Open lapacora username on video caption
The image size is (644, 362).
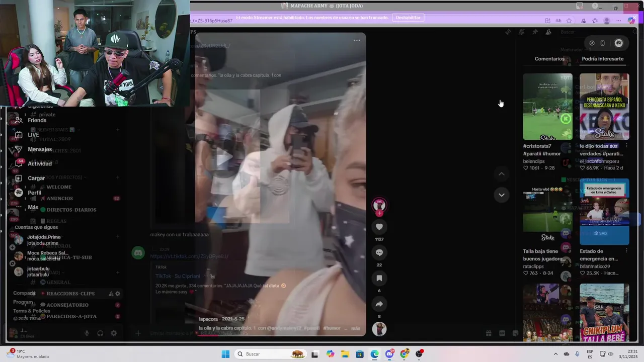[208, 319]
